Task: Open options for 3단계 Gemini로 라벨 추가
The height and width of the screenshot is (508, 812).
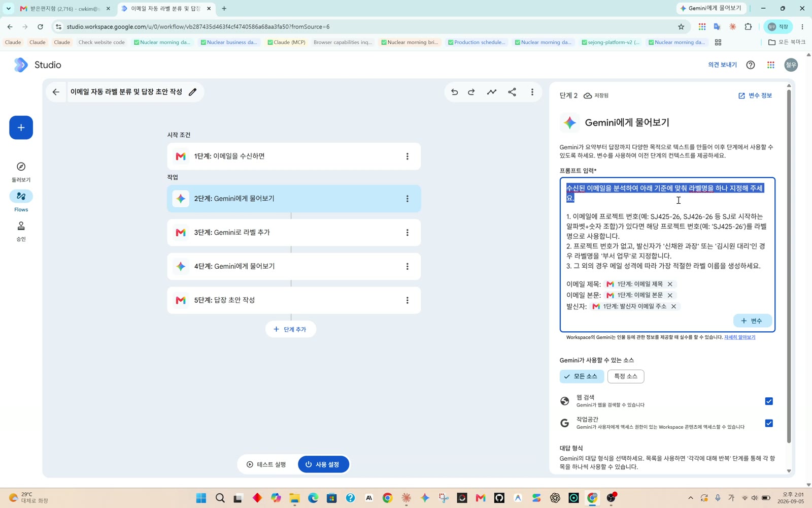Action: (x=407, y=233)
